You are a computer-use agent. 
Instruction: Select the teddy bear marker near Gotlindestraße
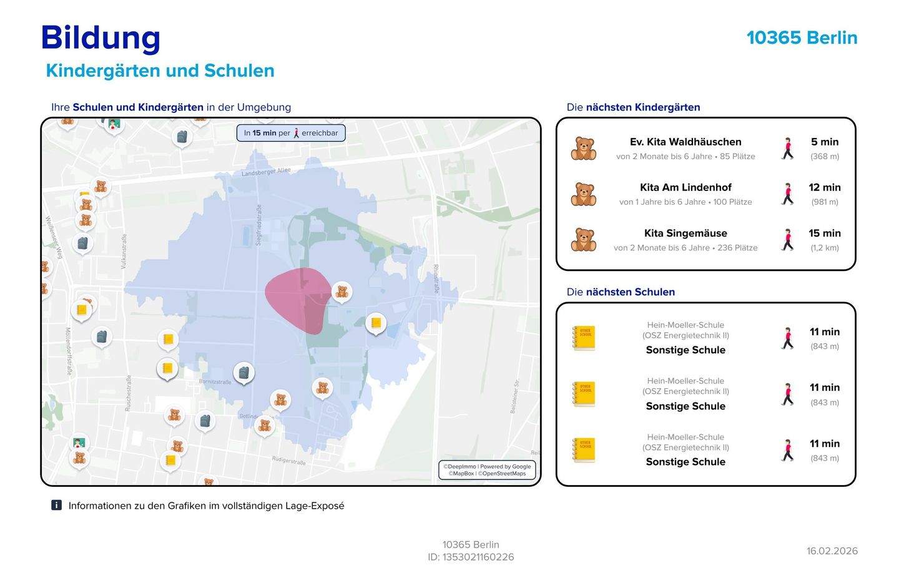coord(265,425)
